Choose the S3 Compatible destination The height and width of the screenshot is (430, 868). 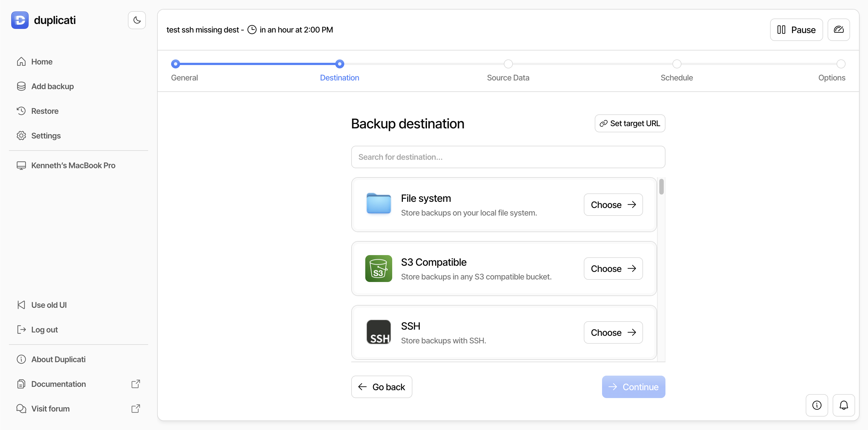coord(613,268)
